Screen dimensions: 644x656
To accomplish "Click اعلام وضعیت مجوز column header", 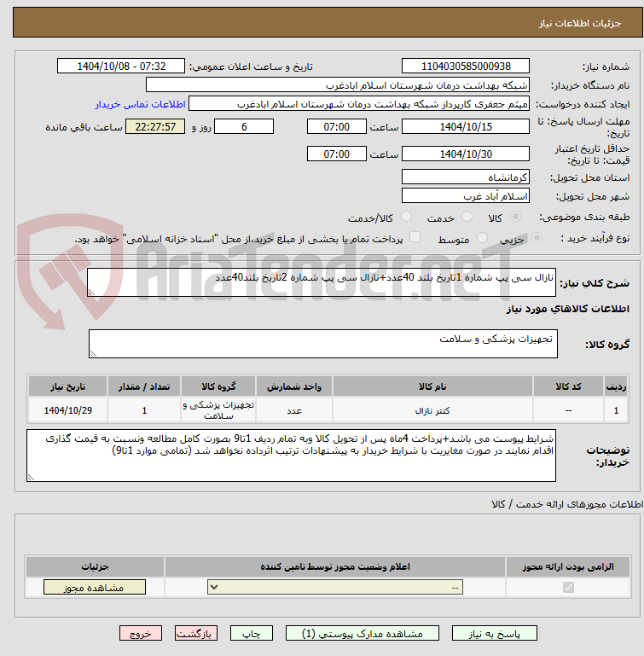I will 335,566.
